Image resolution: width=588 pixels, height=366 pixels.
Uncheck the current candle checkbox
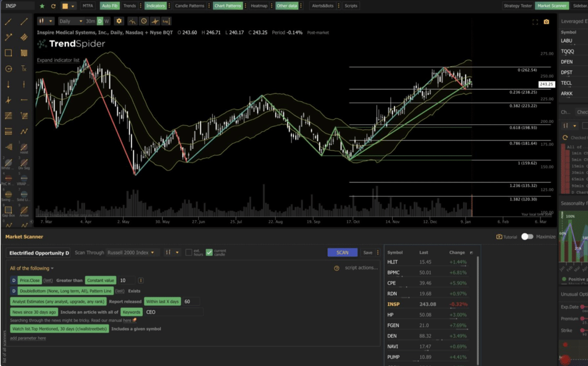pos(209,252)
